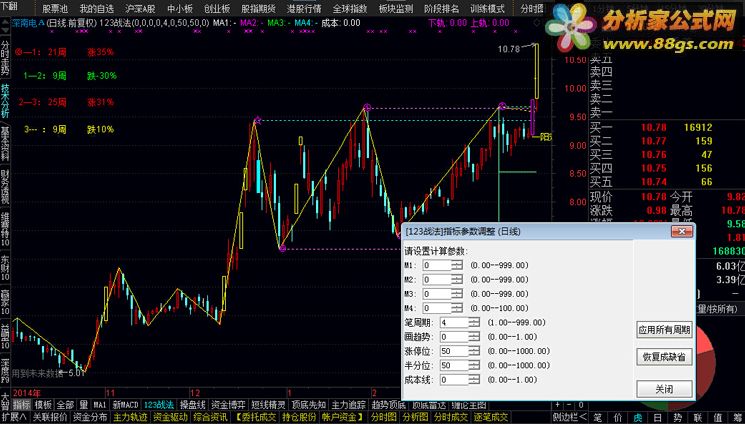Open 主力轨迹 bottom tab

point(130,417)
